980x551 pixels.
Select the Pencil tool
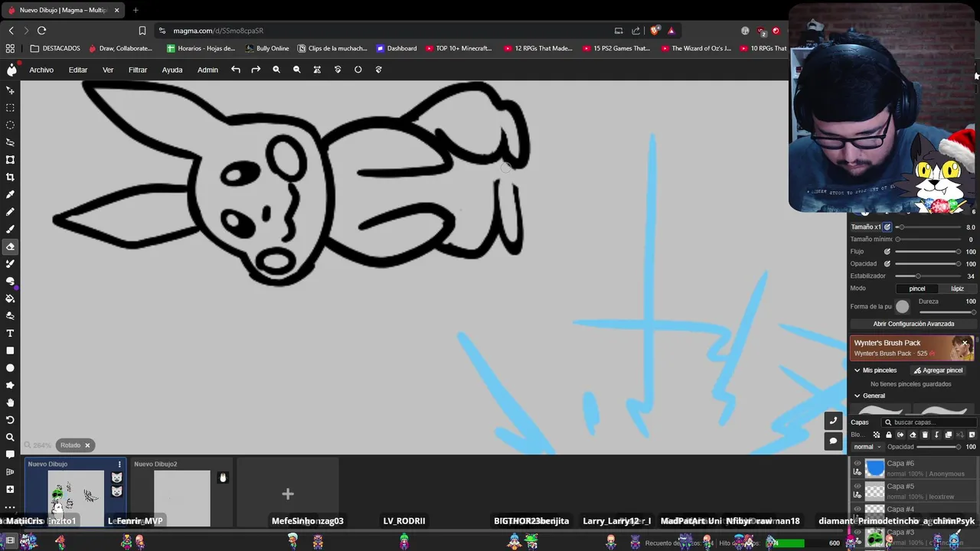pyautogui.click(x=10, y=212)
